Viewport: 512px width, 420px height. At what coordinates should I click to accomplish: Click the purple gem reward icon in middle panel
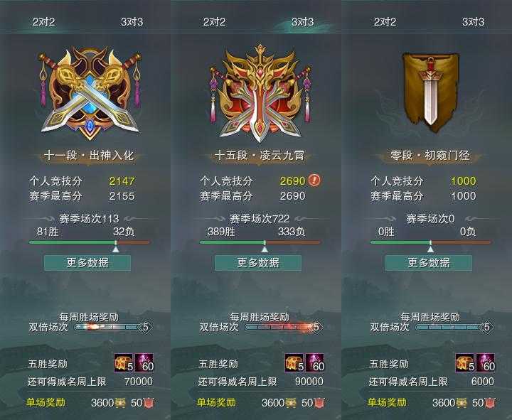pos(315,363)
